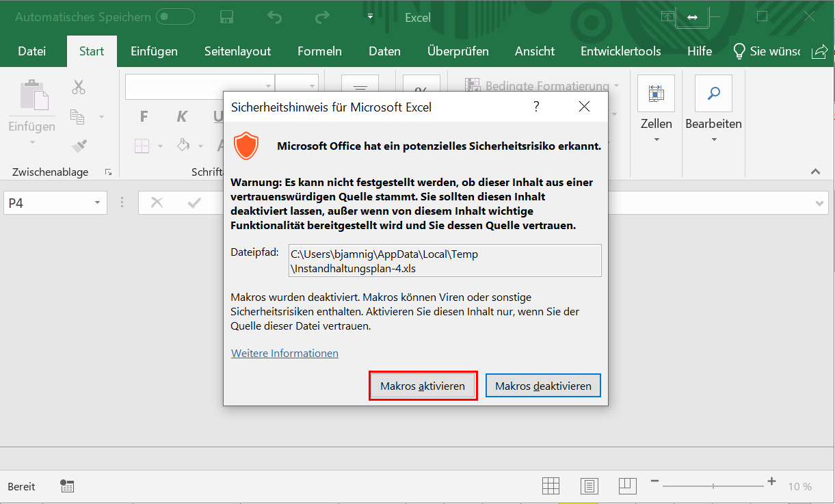Switch to the Start tab
Viewport: 835px width, 504px height.
(x=92, y=51)
